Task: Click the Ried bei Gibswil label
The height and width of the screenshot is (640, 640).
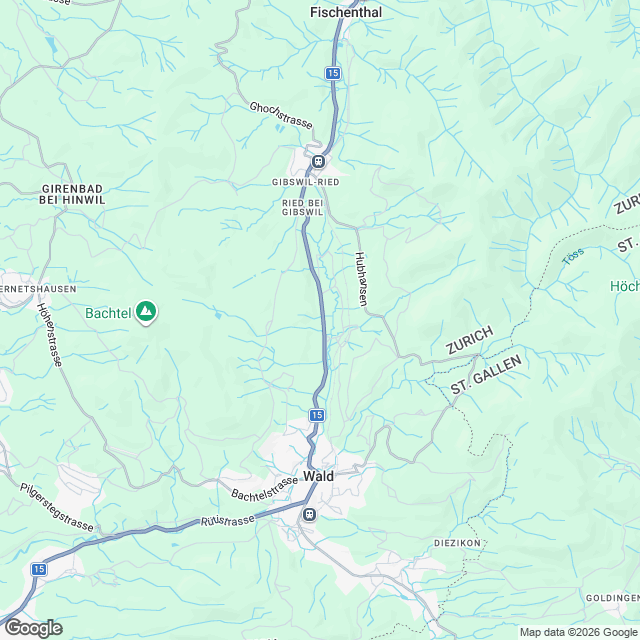Action: click(x=302, y=208)
